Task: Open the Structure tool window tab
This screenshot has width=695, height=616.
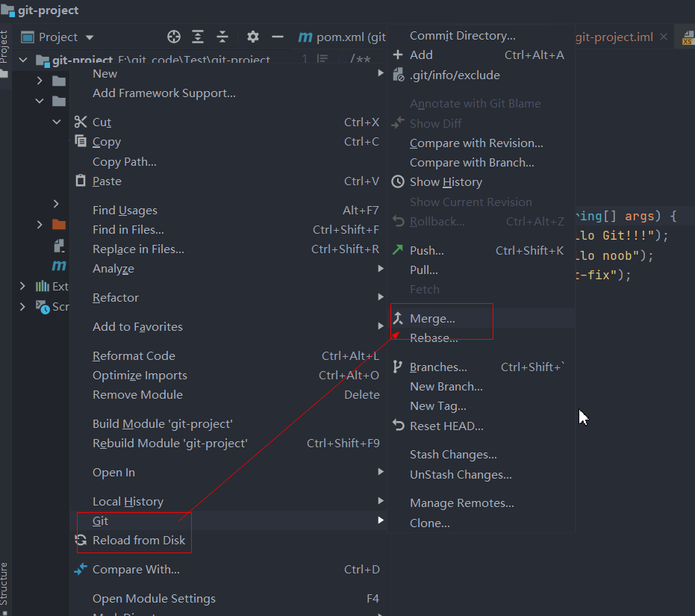Action: (4, 583)
